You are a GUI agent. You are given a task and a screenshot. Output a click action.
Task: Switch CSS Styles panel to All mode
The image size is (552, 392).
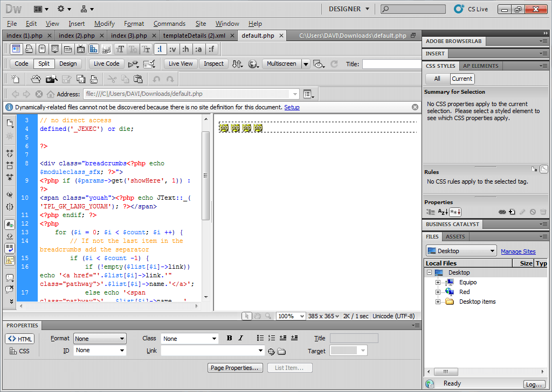click(437, 79)
